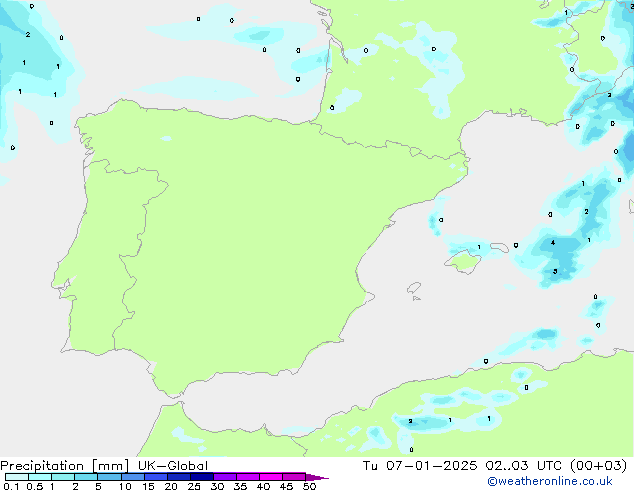The height and width of the screenshot is (490, 634).
Task: Select the 45–50 mm legend swatch
Action: pos(294,477)
